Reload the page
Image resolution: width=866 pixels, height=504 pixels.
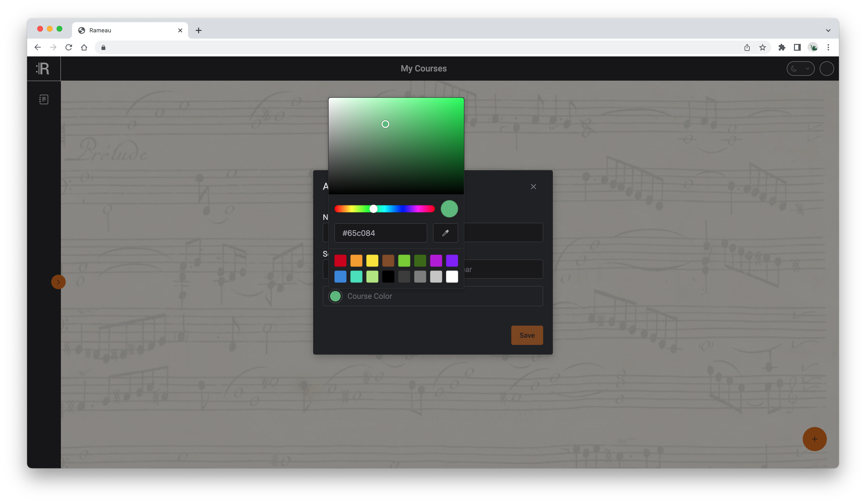coord(69,47)
